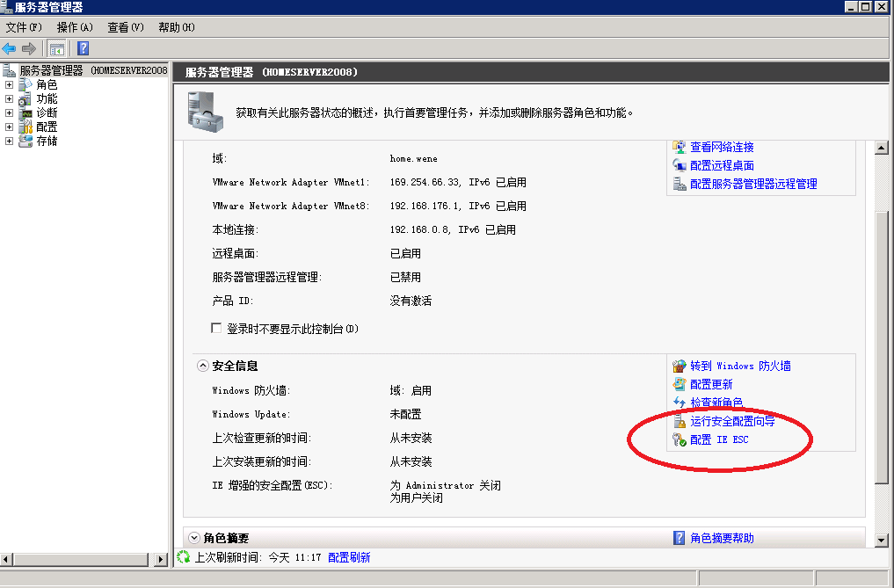Click the back navigation arrow icon
Image resolution: width=894 pixels, height=588 pixels.
point(8,48)
